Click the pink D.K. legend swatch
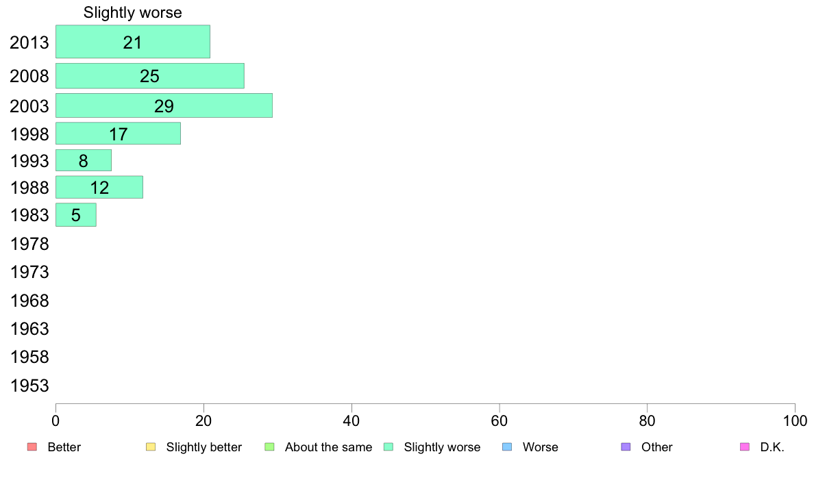814x504 pixels. (x=745, y=447)
